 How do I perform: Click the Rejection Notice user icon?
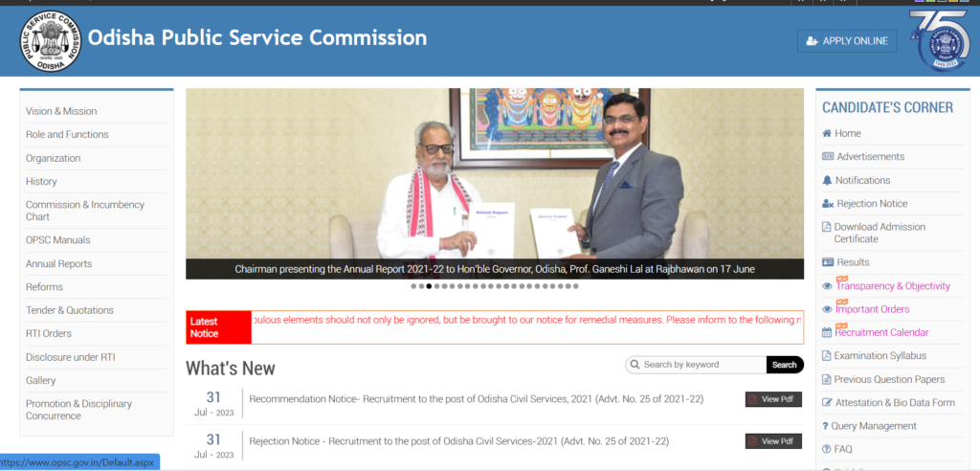click(828, 203)
